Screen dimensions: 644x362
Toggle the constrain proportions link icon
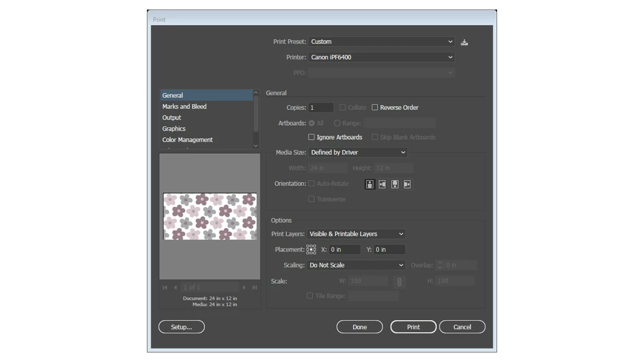click(x=399, y=282)
